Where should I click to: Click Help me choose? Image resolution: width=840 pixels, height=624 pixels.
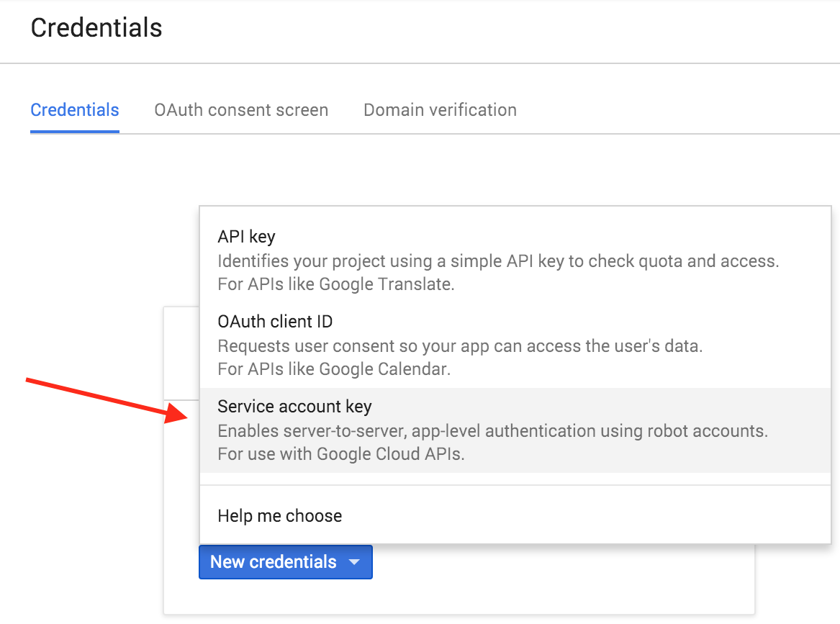[x=279, y=515]
